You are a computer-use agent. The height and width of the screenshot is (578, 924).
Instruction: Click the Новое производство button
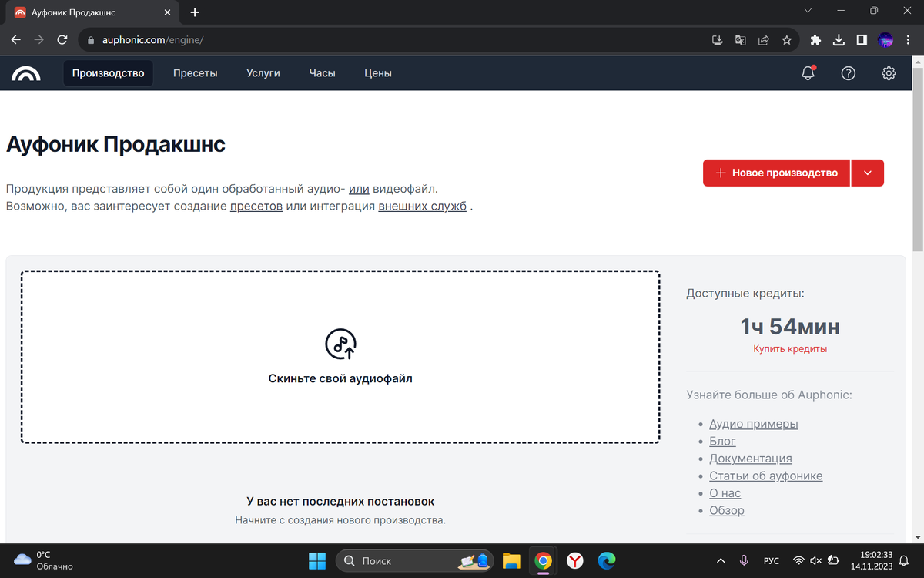(776, 173)
